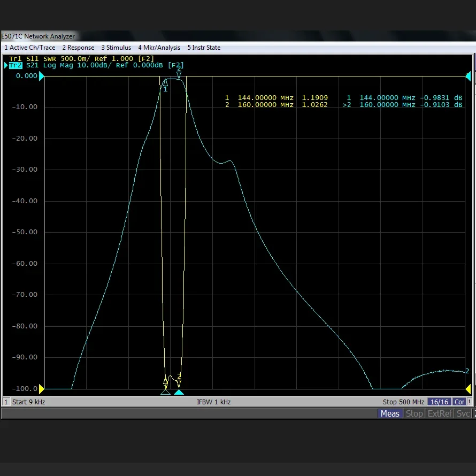Click the cyan reference level marker at left
Screen dimensions: 476x476
[42, 76]
